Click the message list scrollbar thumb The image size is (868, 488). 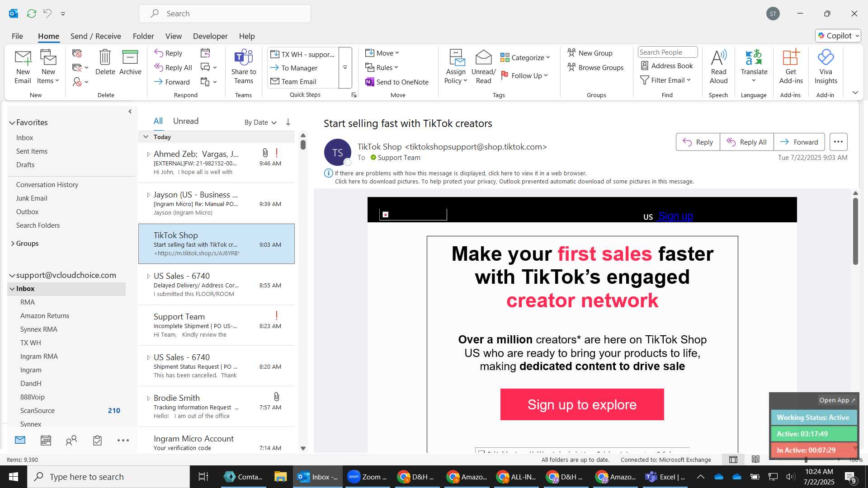tap(303, 145)
